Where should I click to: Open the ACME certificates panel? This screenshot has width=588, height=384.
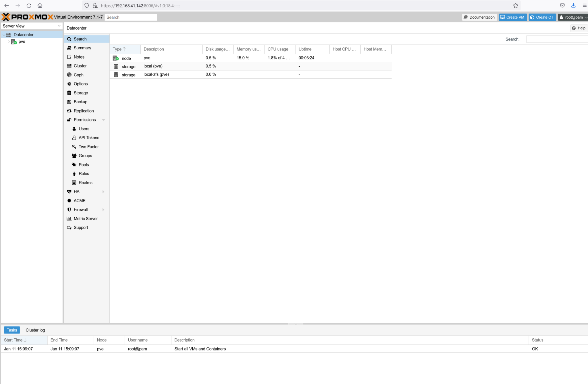79,200
